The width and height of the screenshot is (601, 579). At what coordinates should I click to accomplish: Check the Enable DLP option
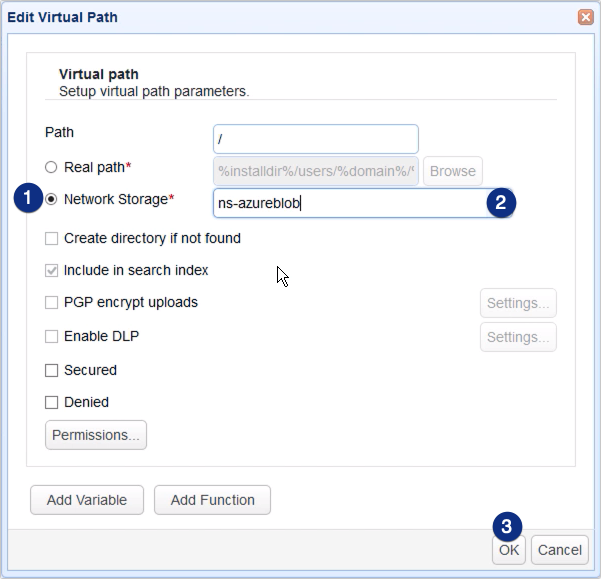pyautogui.click(x=51, y=337)
